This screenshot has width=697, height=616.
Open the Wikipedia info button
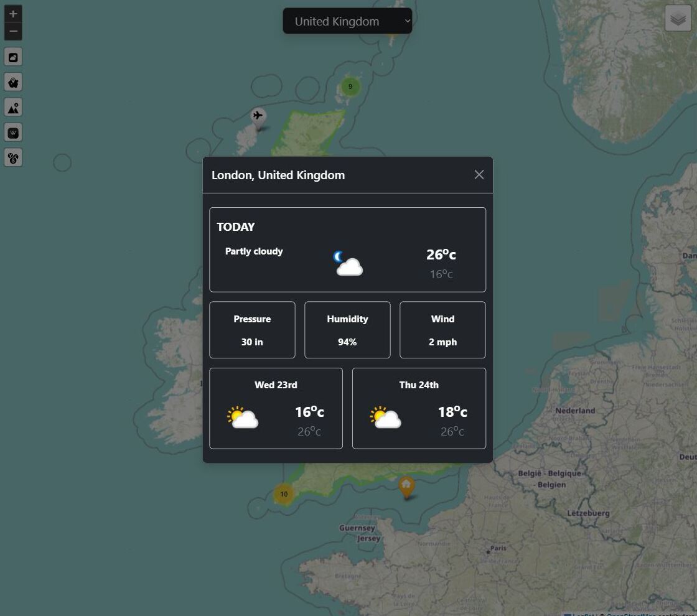(x=13, y=133)
